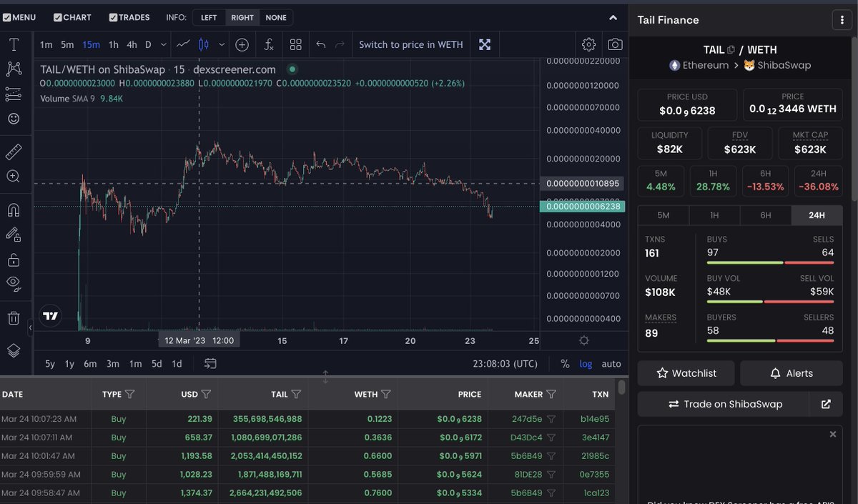Open Alerts for this pair
The image size is (858, 504).
click(790, 373)
